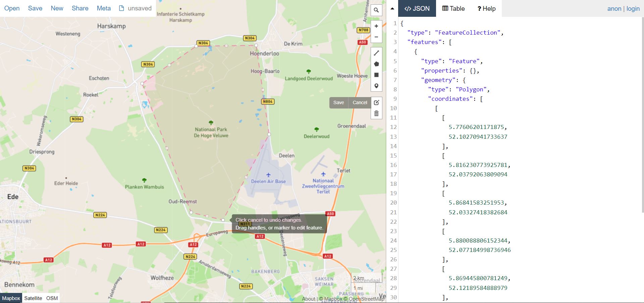Click the JSON line with "FeatureCollection"
Viewport: 644px width, 303px height.
tap(455, 33)
